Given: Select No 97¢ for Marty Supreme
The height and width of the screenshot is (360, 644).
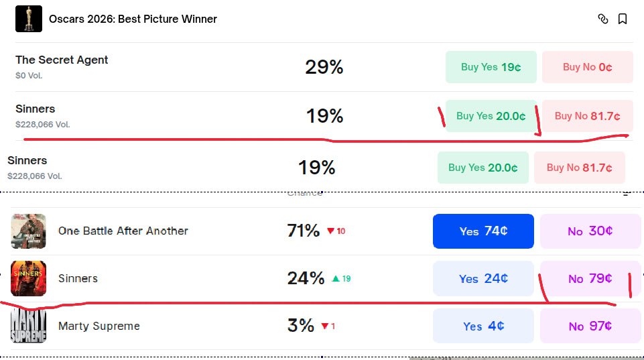Looking at the screenshot, I should click(x=590, y=326).
